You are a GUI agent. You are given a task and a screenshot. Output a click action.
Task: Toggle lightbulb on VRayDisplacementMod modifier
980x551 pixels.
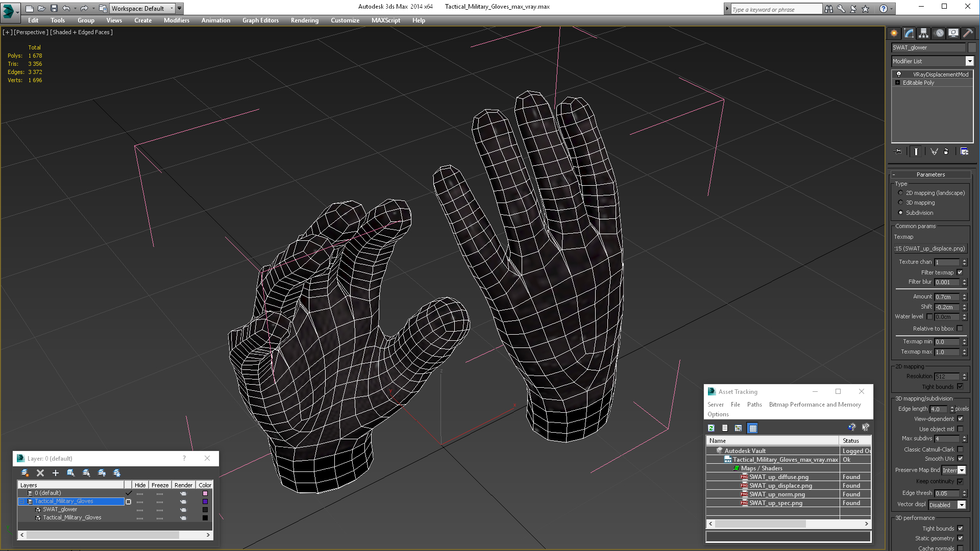(x=899, y=74)
